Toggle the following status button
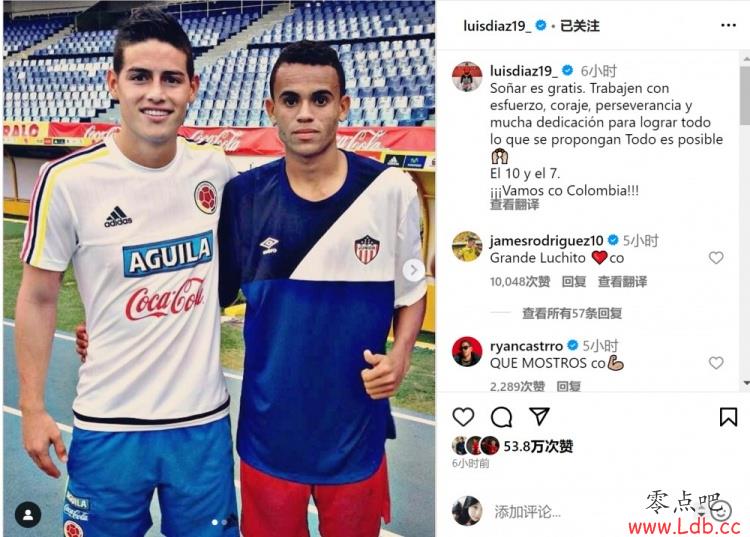750x537 pixels. 580,26
